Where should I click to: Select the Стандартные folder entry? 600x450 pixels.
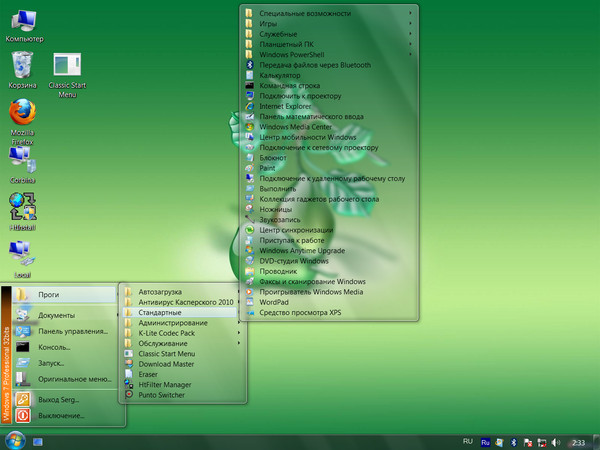coord(180,313)
